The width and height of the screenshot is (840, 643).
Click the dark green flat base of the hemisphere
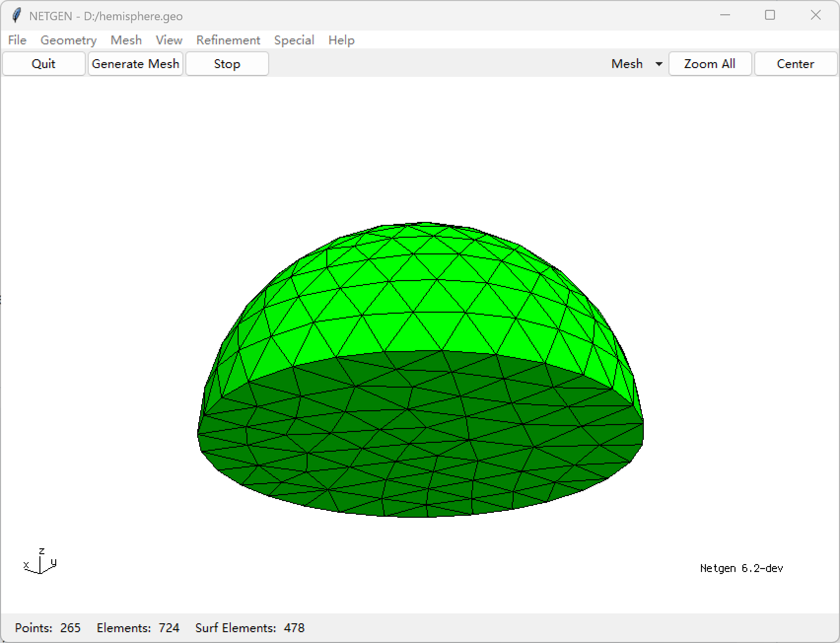tap(419, 434)
